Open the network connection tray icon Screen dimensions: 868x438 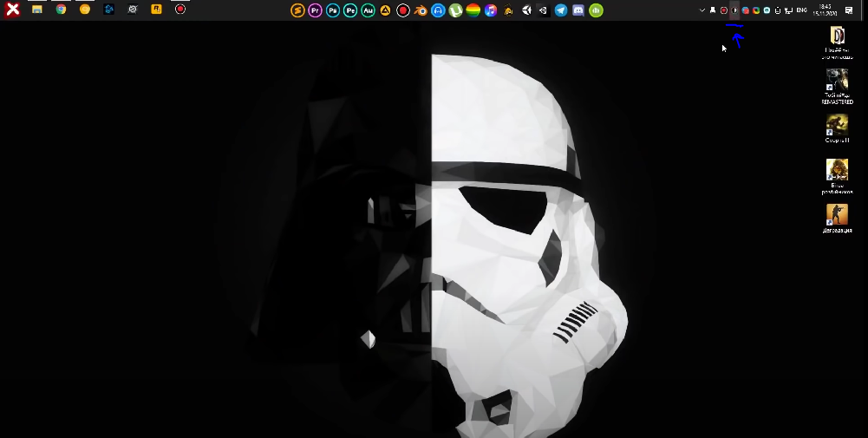point(789,10)
